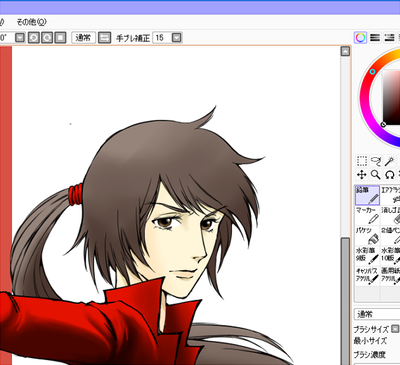This screenshot has height=365, width=400.
Task: Pick the 水彩筆 9版 watercolor brush
Action: coord(367,255)
